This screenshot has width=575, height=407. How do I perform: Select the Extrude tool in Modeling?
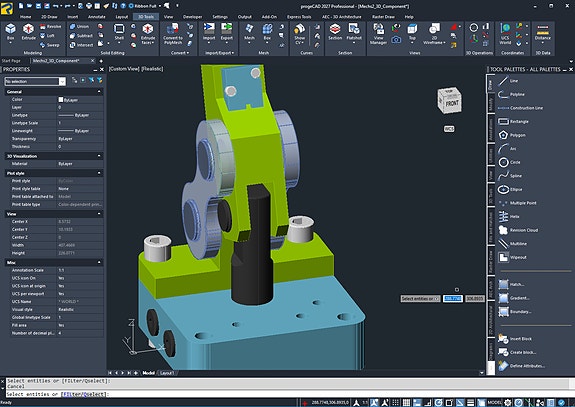pyautogui.click(x=28, y=32)
